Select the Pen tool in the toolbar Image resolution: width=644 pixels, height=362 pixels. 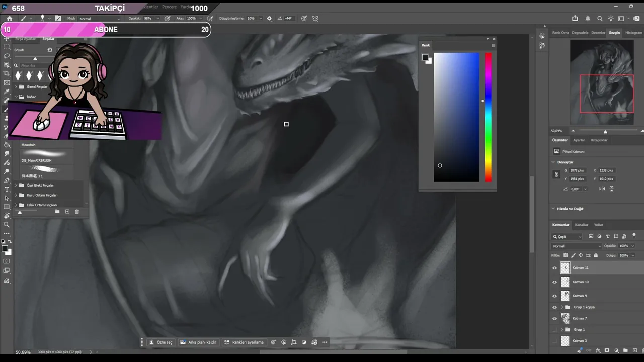[7, 180]
